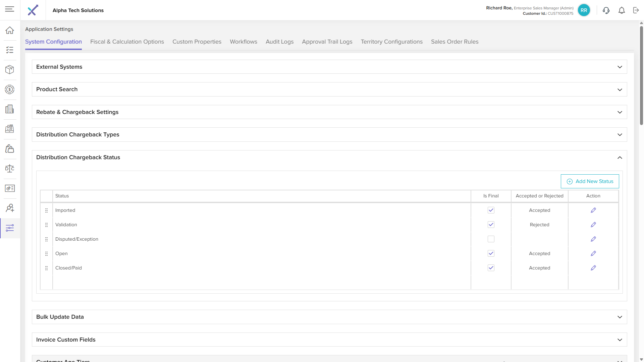Image resolution: width=644 pixels, height=362 pixels.
Task: Edit the Validation status with pencil icon
Action: [593, 225]
